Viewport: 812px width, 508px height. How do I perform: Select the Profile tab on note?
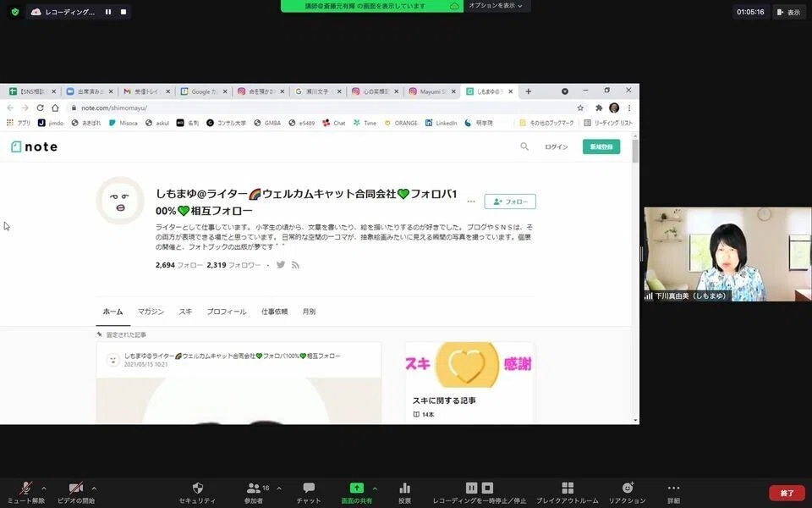(227, 312)
